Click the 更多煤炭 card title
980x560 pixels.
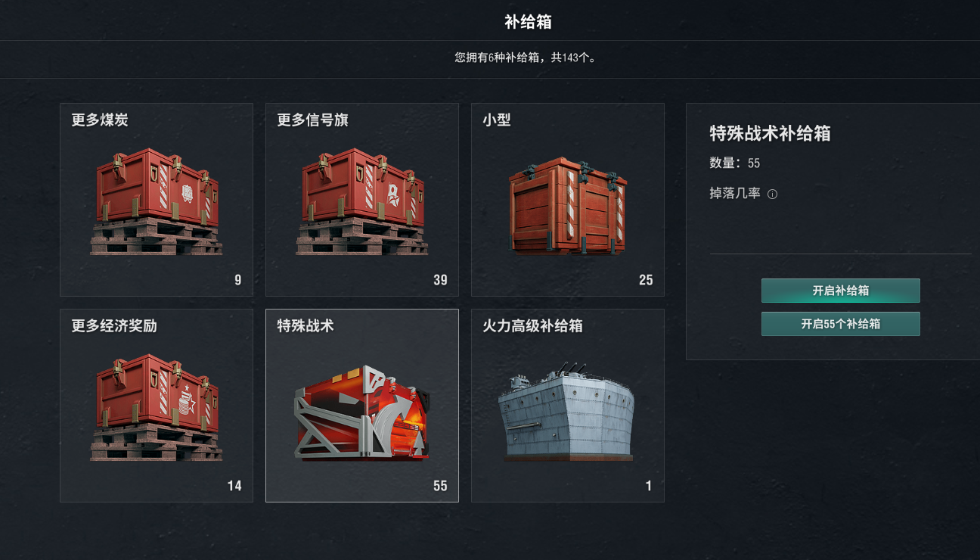pos(100,120)
